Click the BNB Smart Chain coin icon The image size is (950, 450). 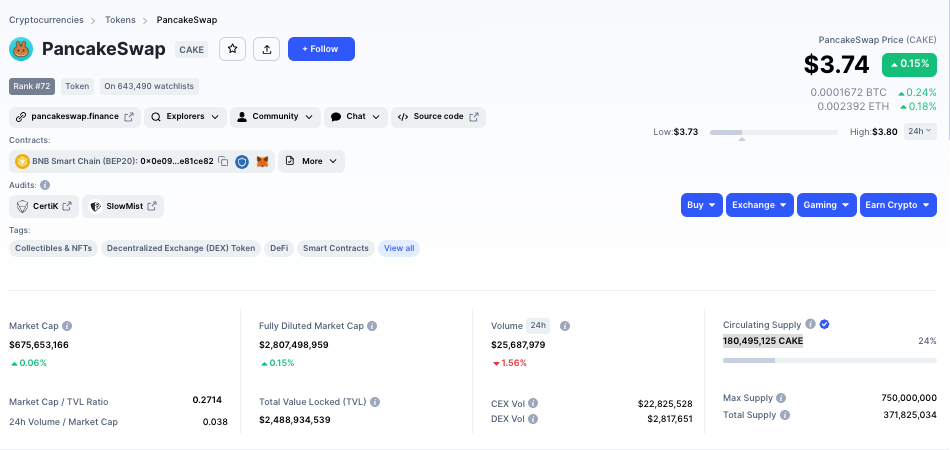coord(22,161)
